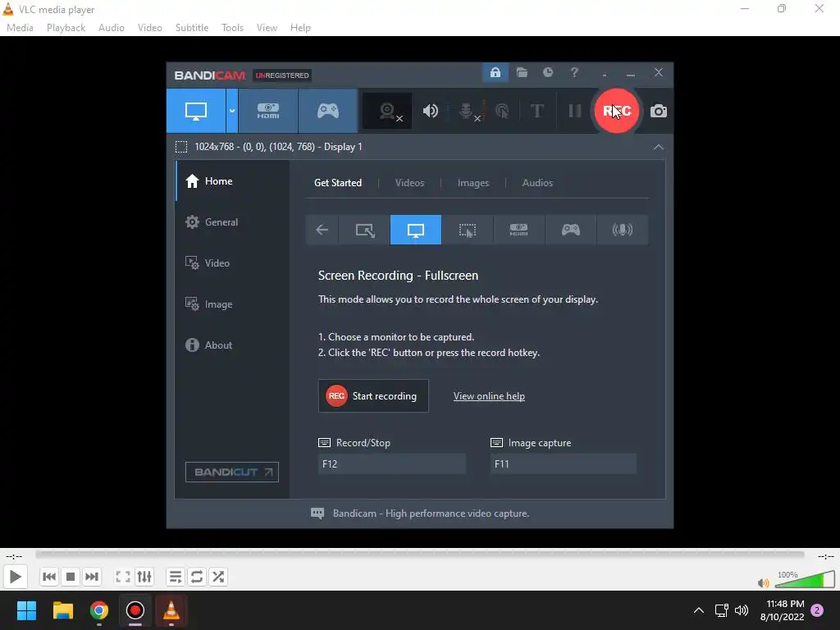Open screen mode dropdown arrow in Bandicam
This screenshot has height=630, width=840.
point(232,111)
